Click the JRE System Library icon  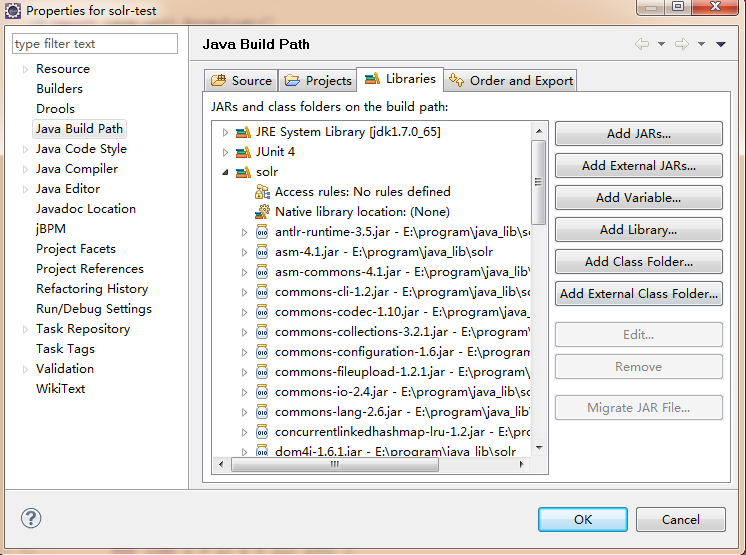(x=243, y=132)
